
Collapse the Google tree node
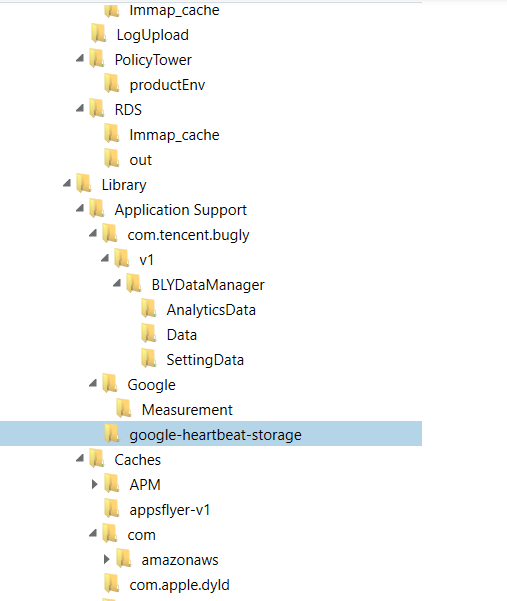[93, 383]
